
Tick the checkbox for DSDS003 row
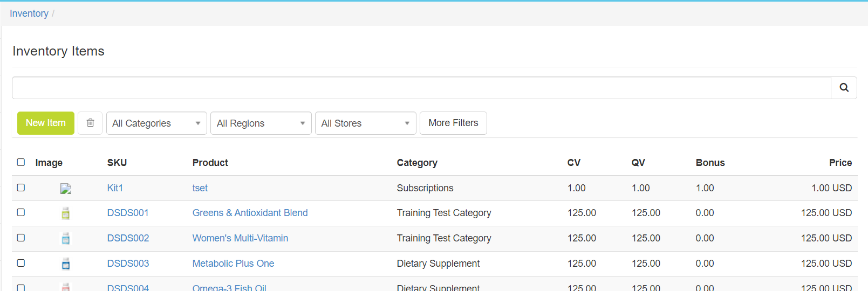[21, 263]
